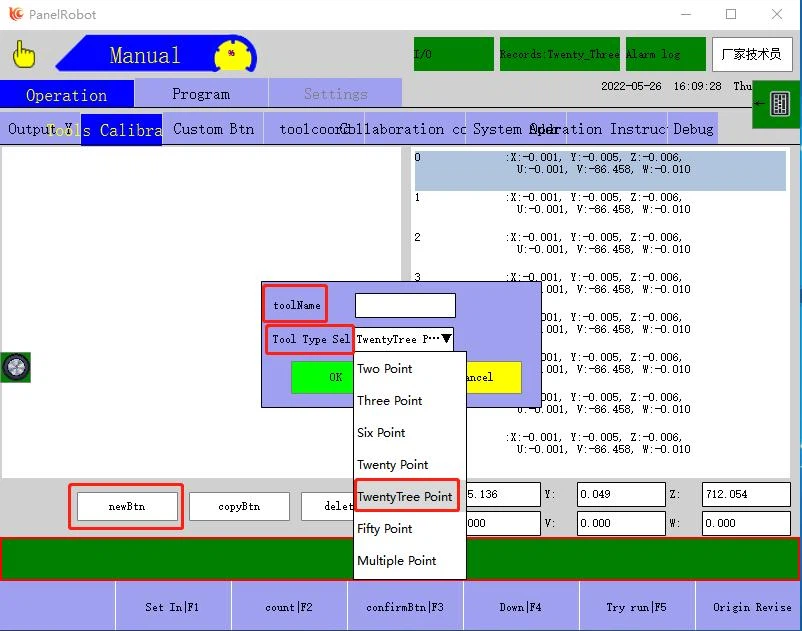Viewport: 802px width, 631px height.
Task: Select point record 0 in the list
Action: coord(600,170)
